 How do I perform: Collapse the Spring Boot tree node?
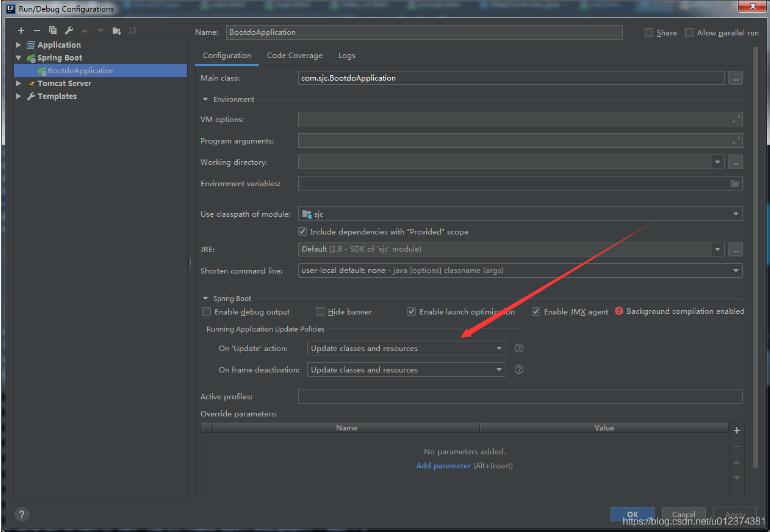[x=19, y=57]
